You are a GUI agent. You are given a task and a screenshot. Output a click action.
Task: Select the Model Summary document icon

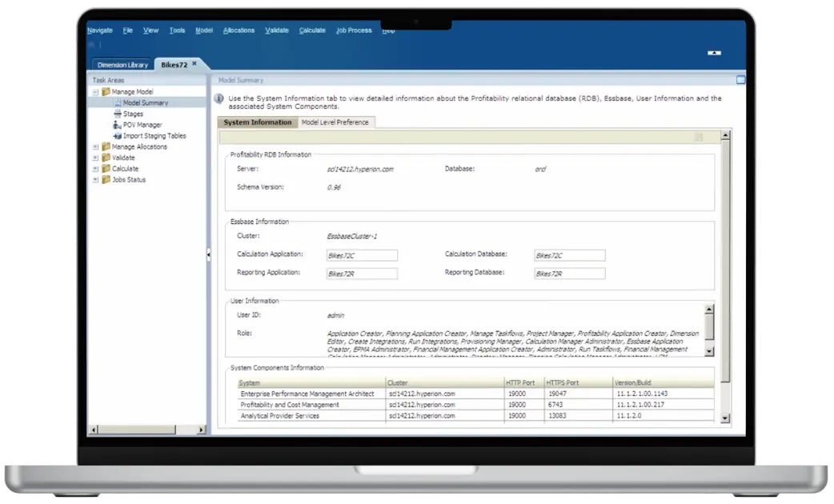coord(118,102)
